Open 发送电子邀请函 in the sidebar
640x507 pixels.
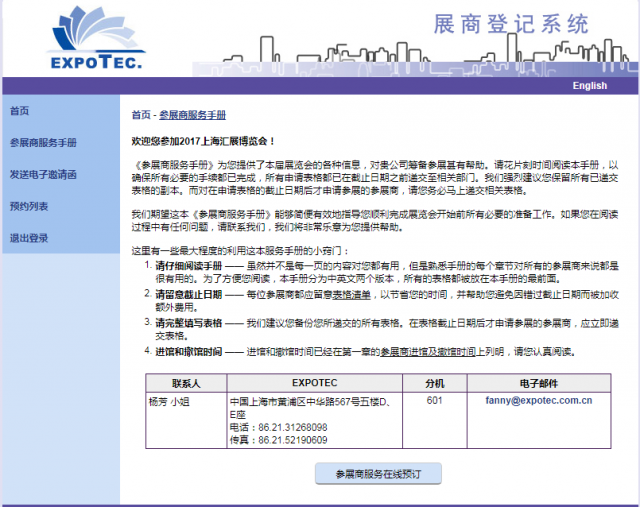tap(43, 174)
